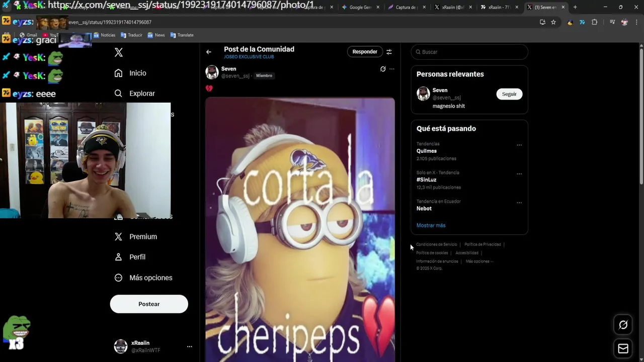The image size is (644, 362).
Task: Open options for Quilmes trend
Action: coord(519,145)
